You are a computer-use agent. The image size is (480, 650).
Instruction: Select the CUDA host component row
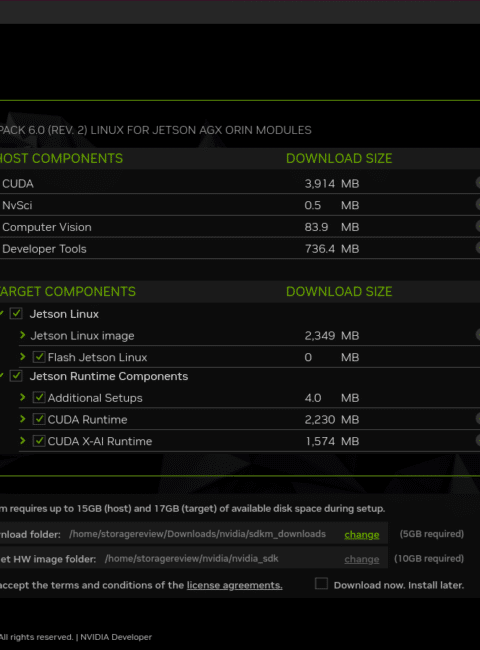click(x=240, y=183)
